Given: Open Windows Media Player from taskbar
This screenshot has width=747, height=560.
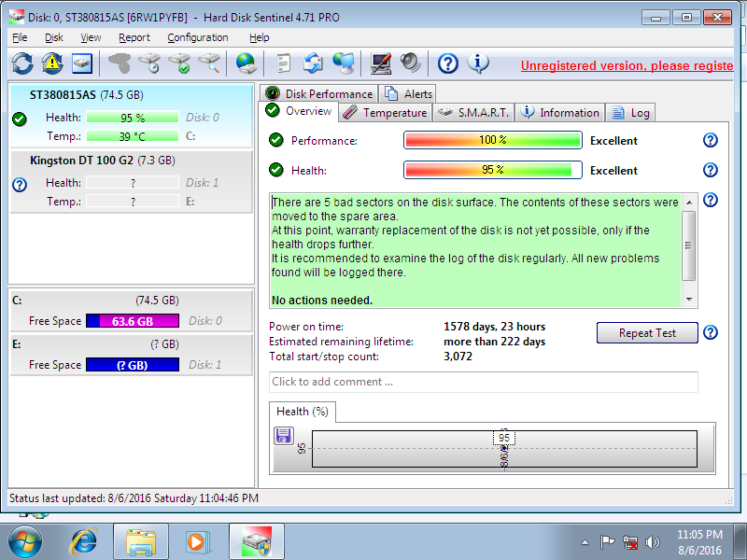Looking at the screenshot, I should pos(196,541).
